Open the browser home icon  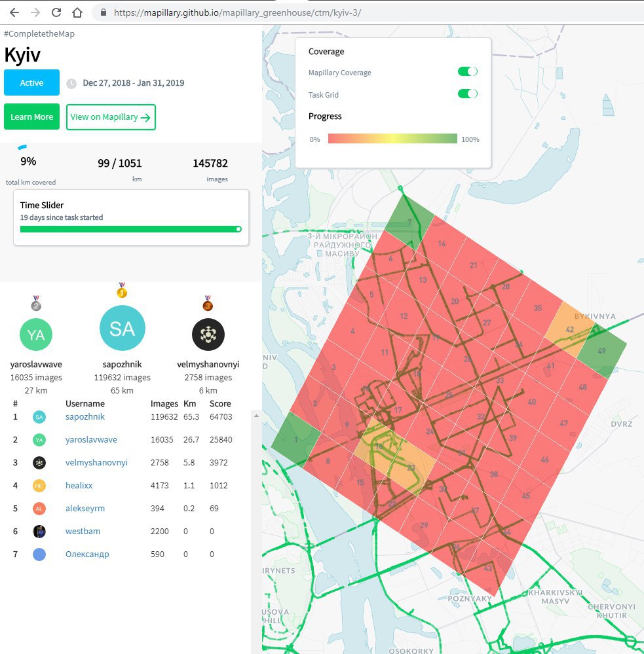pos(77,12)
